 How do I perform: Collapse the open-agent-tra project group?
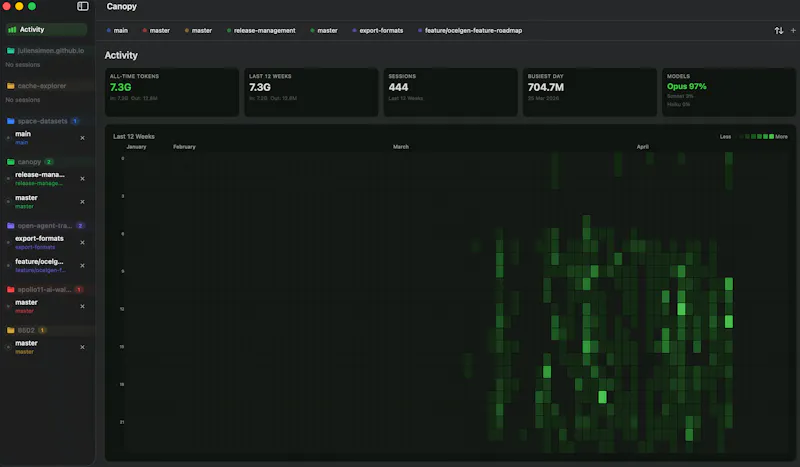46,226
